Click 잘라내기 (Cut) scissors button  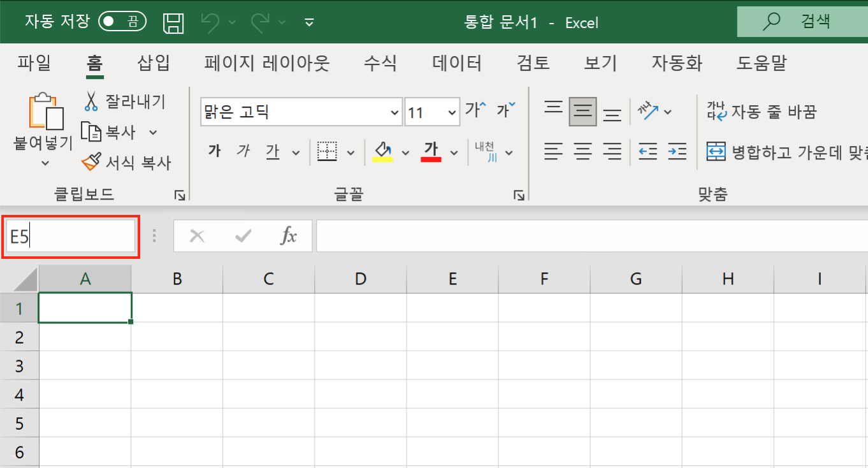pyautogui.click(x=124, y=101)
